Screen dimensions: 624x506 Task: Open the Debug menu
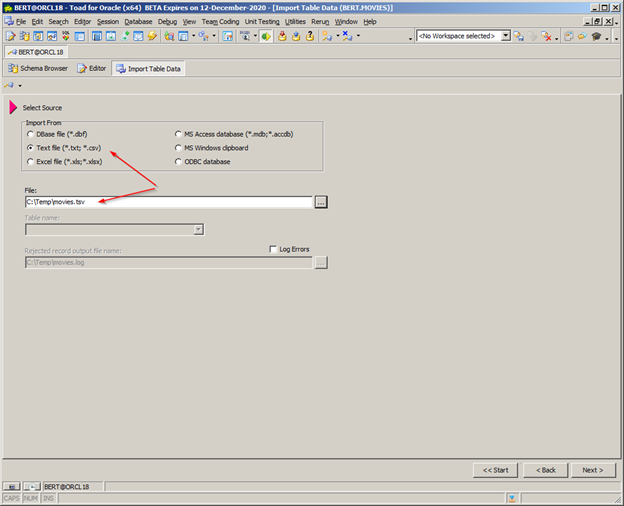pos(167,21)
